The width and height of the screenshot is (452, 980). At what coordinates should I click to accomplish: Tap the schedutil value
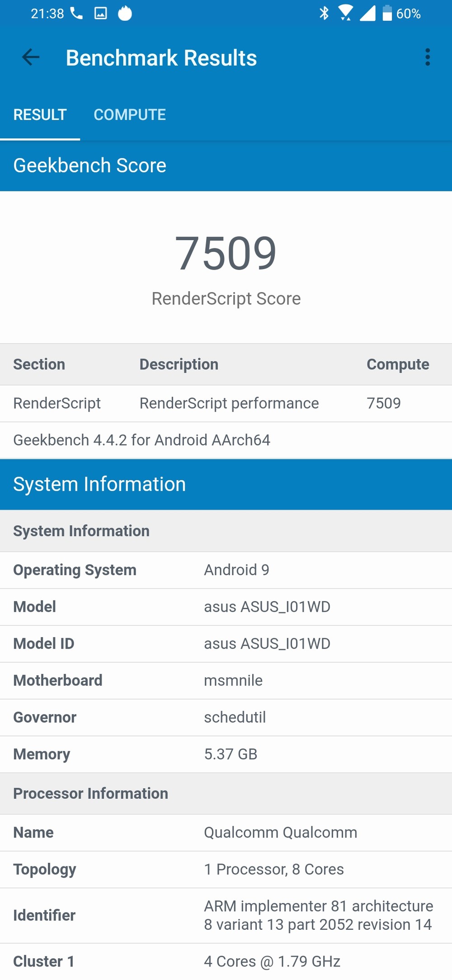coord(235,717)
